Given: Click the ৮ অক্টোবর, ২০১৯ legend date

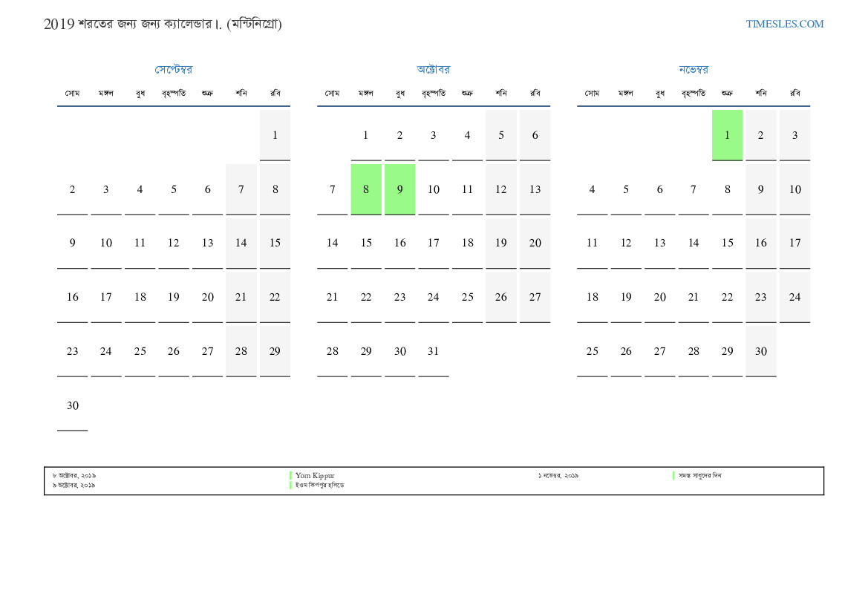Looking at the screenshot, I should point(74,475).
